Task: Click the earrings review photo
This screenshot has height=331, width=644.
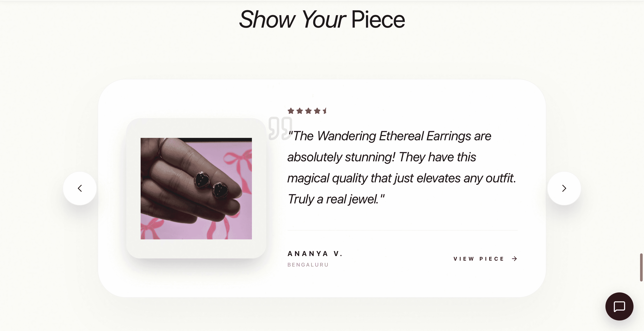Action: click(196, 188)
